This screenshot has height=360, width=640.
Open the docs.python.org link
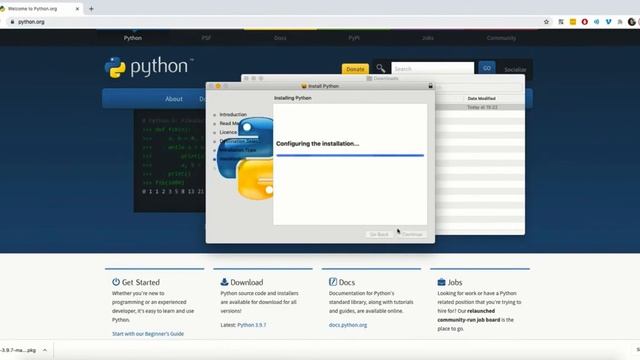tap(348, 325)
